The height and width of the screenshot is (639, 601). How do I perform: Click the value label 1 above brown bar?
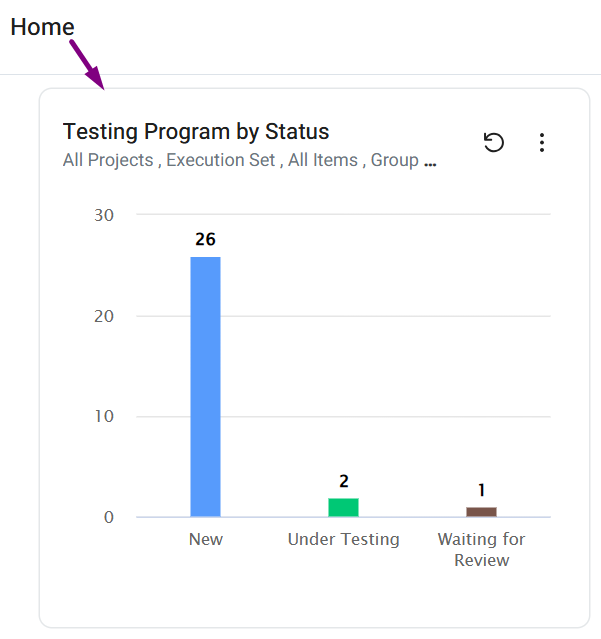[x=481, y=490]
